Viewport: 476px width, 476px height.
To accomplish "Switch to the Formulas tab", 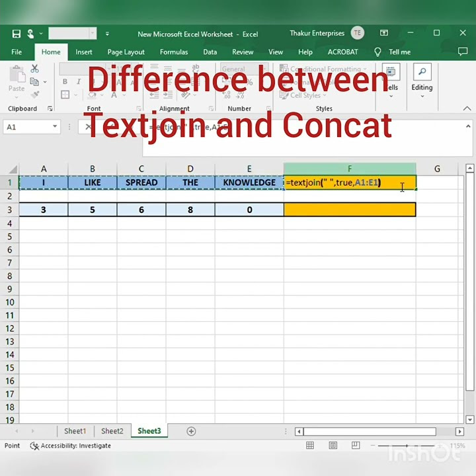I will point(174,52).
